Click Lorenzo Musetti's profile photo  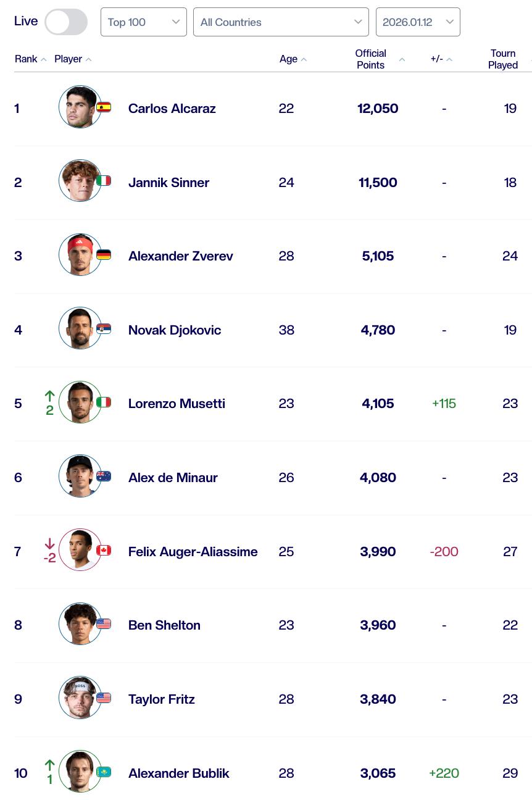click(80, 402)
